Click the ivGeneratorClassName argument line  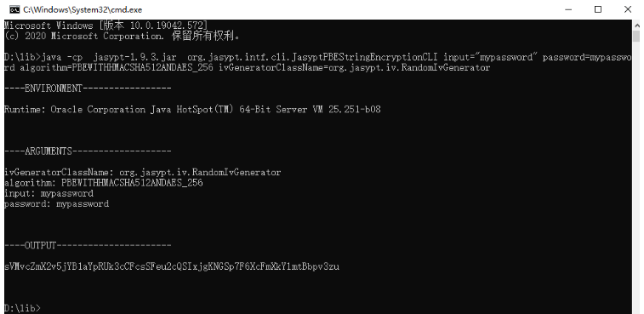tap(143, 172)
